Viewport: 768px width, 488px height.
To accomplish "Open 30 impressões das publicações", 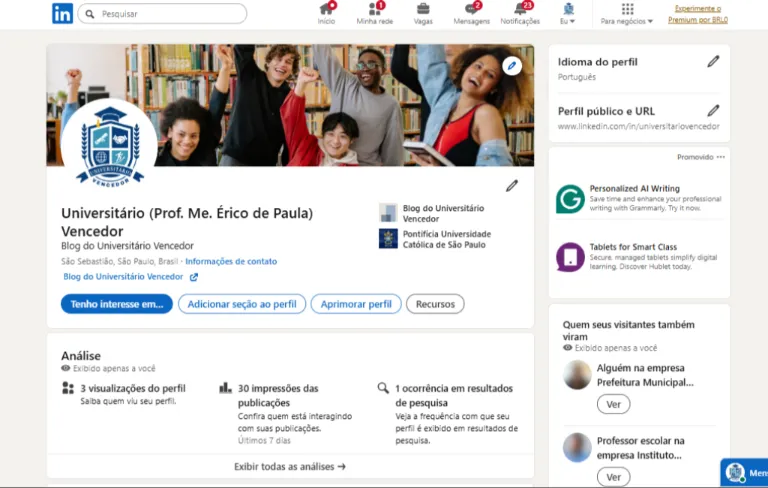I will (x=278, y=395).
